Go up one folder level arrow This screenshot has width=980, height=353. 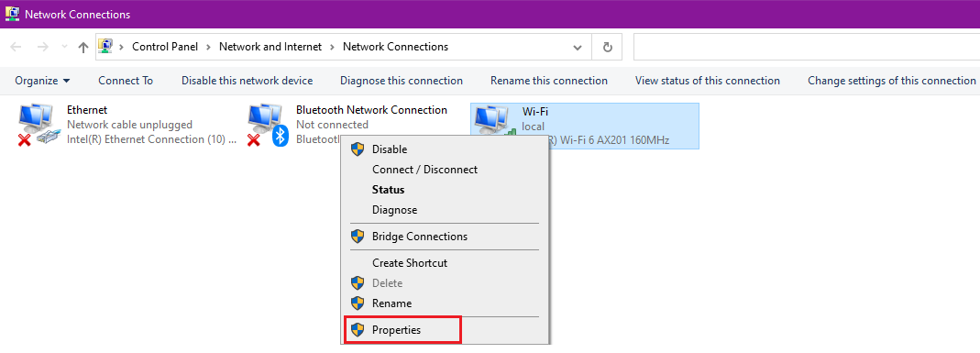pyautogui.click(x=83, y=48)
